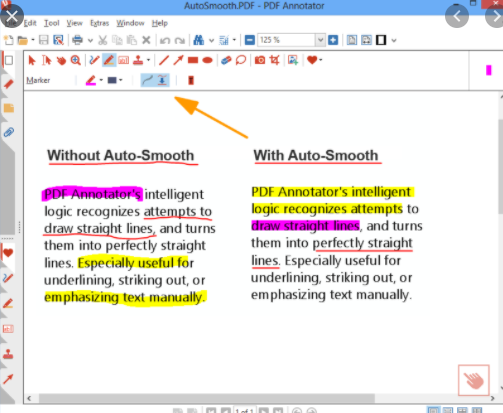Open the zoom level combo box arrow
Image resolution: width=503 pixels, height=413 pixels.
click(x=320, y=40)
